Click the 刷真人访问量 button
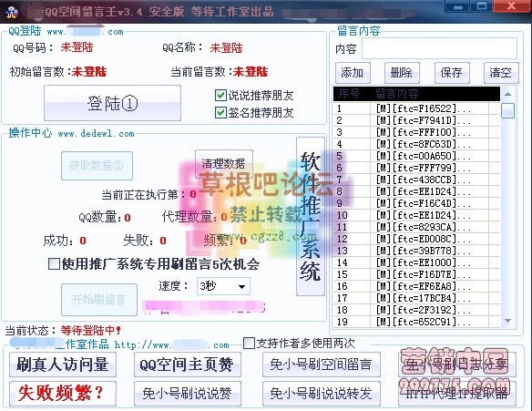 [63, 365]
